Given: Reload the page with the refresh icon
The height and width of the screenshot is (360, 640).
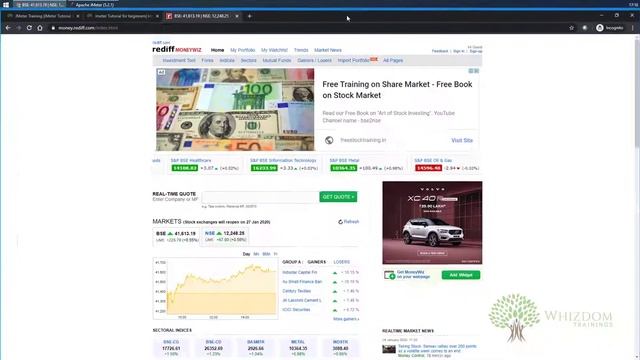Looking at the screenshot, I should [29, 28].
